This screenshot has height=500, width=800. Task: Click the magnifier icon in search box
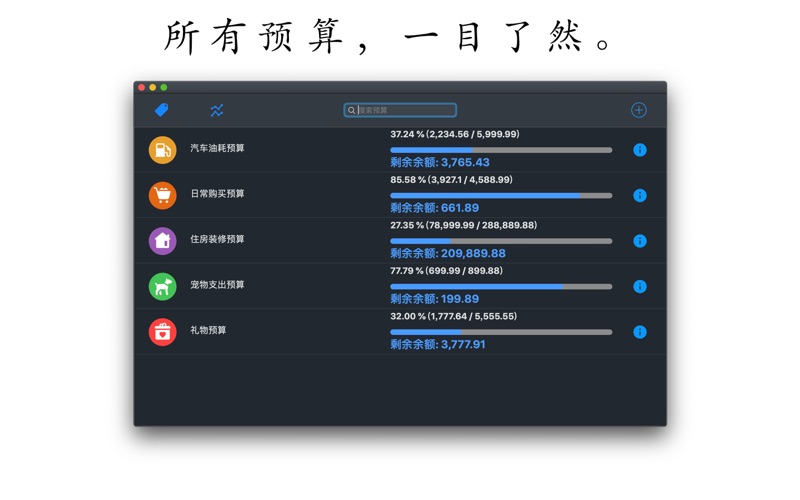pyautogui.click(x=351, y=110)
